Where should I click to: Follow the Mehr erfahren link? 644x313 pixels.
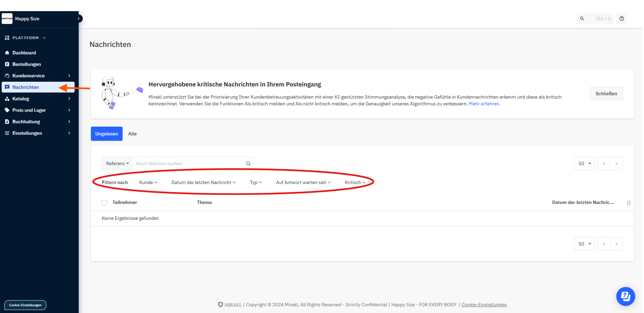(x=484, y=104)
